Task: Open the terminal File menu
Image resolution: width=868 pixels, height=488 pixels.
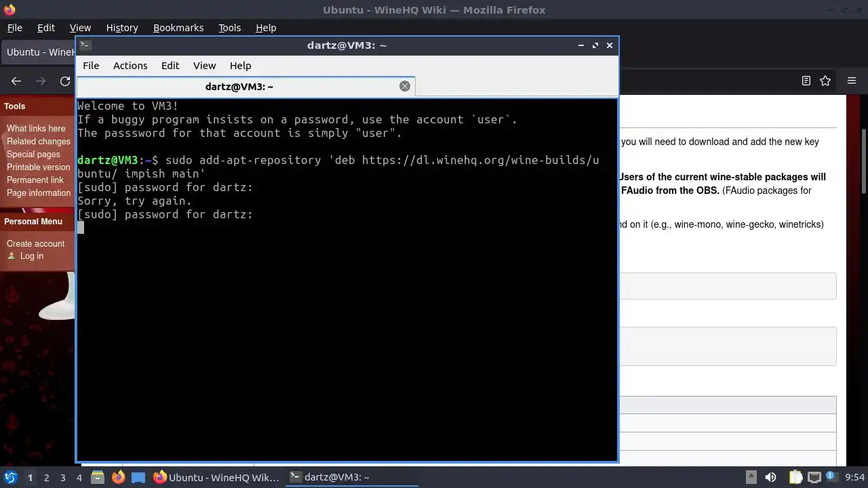Action: (91, 66)
